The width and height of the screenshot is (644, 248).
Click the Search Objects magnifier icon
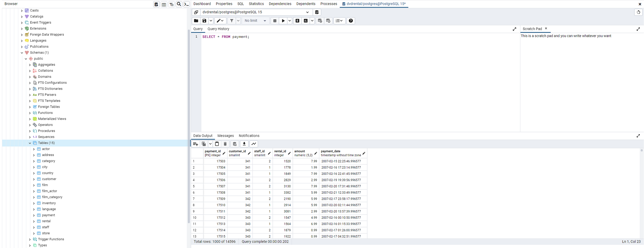(x=179, y=4)
